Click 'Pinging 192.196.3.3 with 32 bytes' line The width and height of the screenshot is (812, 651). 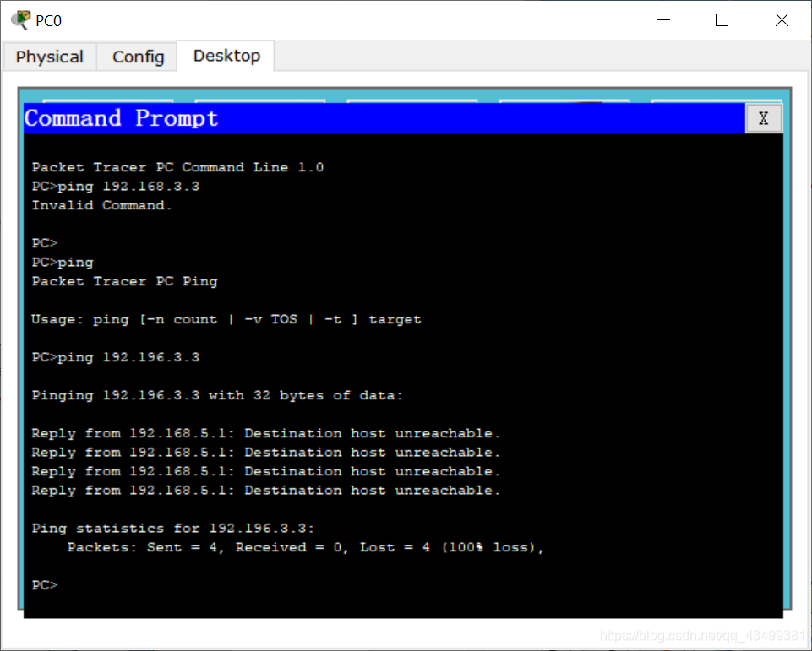tap(217, 395)
